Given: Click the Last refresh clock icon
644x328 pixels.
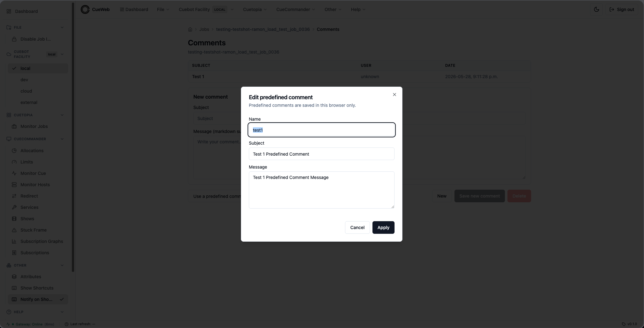Looking at the screenshot, I should pyautogui.click(x=67, y=324).
